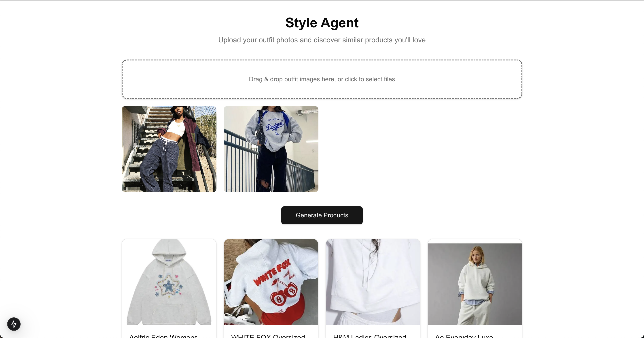Click the Dodgers logo on the sweatshirt photo
Image resolution: width=644 pixels, height=338 pixels.
[x=275, y=126]
